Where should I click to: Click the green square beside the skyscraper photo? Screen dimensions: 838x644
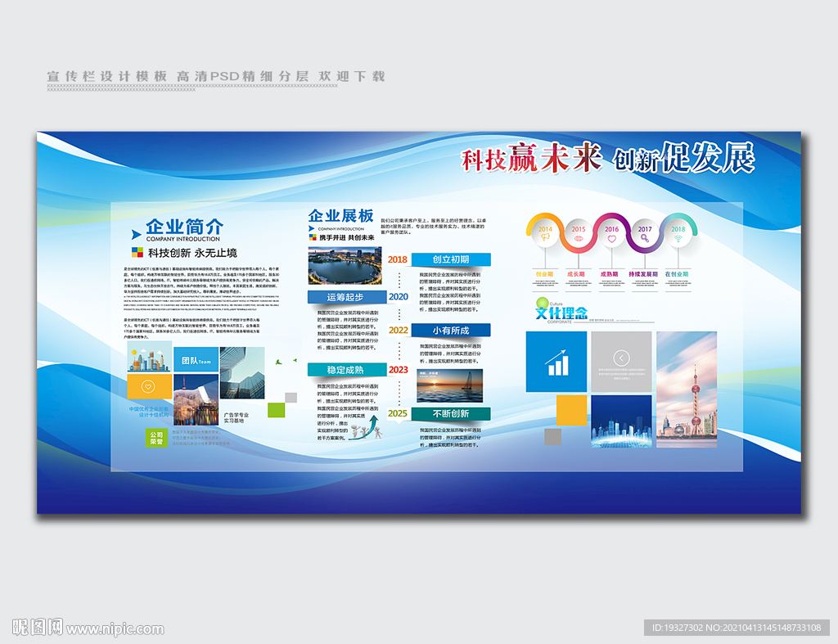(277, 410)
